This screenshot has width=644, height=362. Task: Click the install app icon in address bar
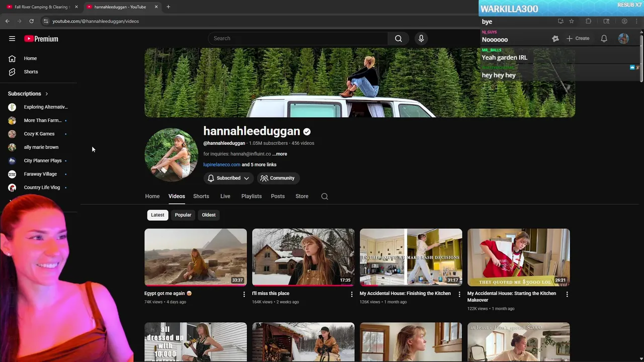pyautogui.click(x=560, y=21)
